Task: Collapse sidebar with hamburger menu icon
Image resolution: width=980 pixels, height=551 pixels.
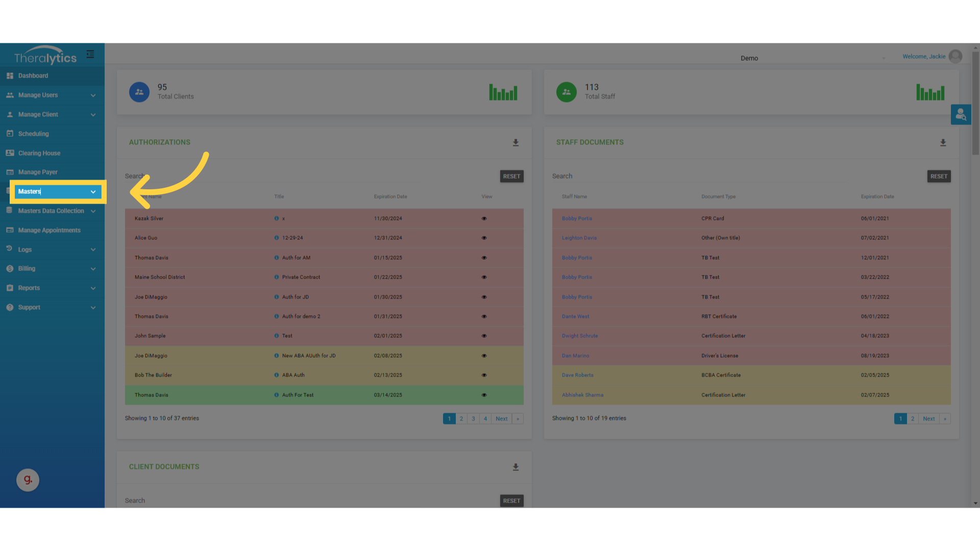Action: point(90,54)
